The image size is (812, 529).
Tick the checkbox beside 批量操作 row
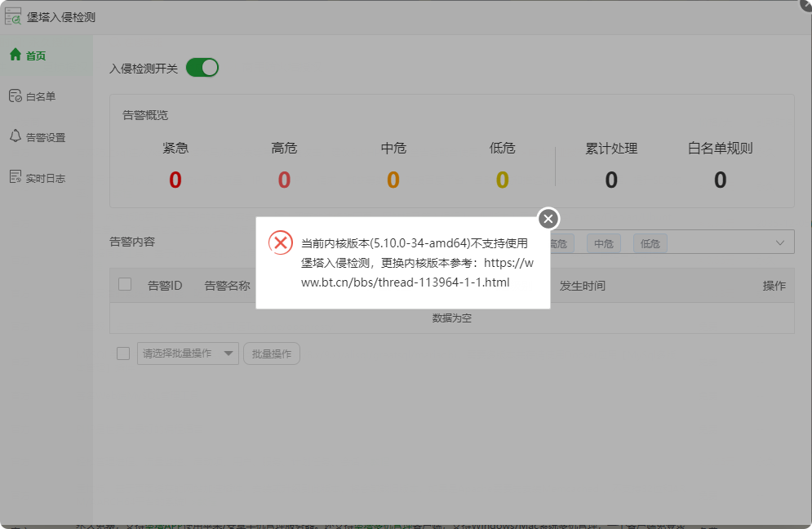[x=123, y=353]
